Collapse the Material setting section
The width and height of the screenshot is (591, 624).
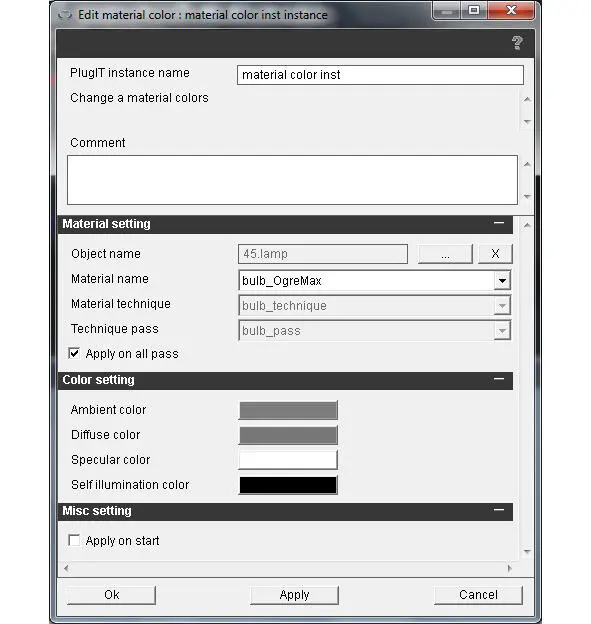(x=499, y=223)
